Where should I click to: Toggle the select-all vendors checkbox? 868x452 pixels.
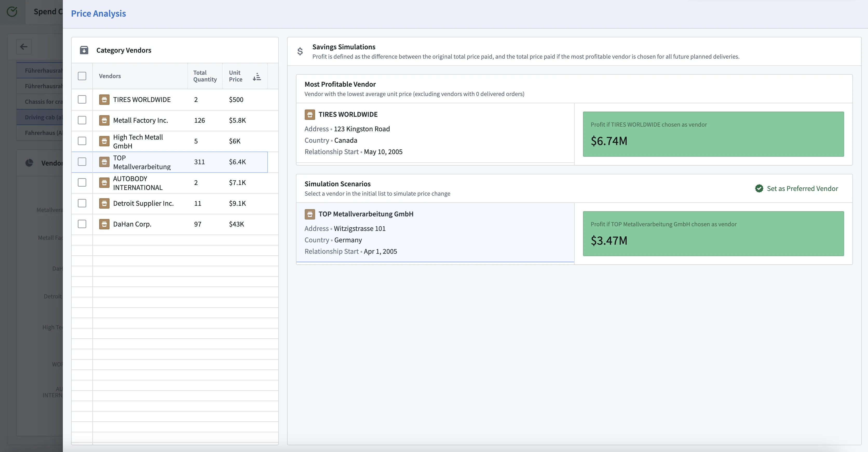click(82, 76)
